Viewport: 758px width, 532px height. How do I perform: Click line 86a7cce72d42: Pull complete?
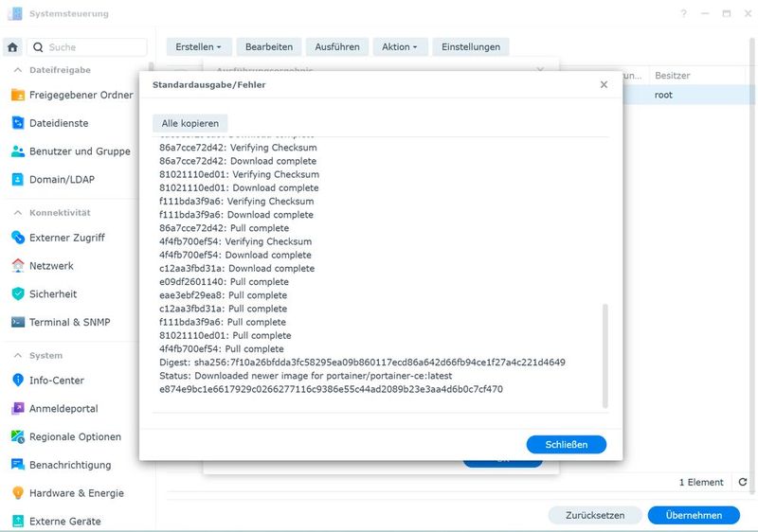[x=224, y=228]
